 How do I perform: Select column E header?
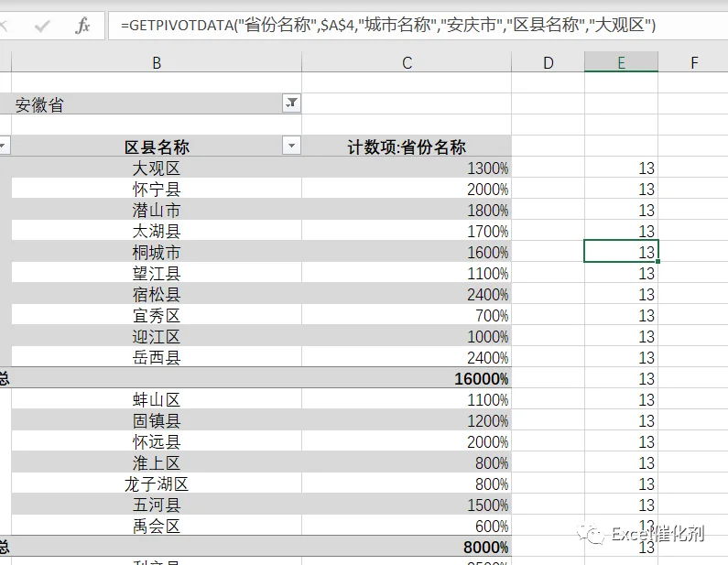tap(621, 62)
